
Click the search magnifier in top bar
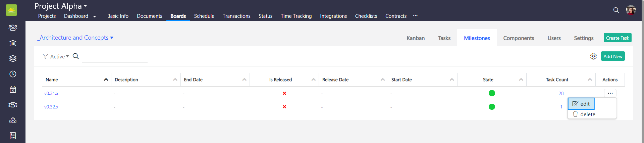pyautogui.click(x=616, y=10)
